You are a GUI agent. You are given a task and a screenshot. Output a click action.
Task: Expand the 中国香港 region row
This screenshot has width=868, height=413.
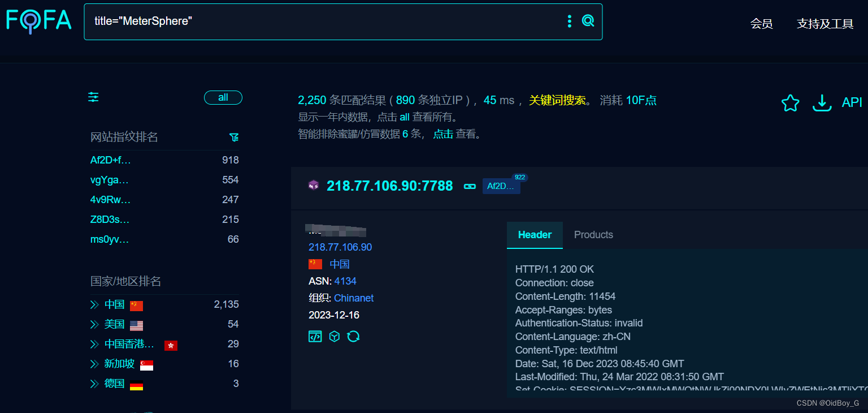pyautogui.click(x=94, y=345)
